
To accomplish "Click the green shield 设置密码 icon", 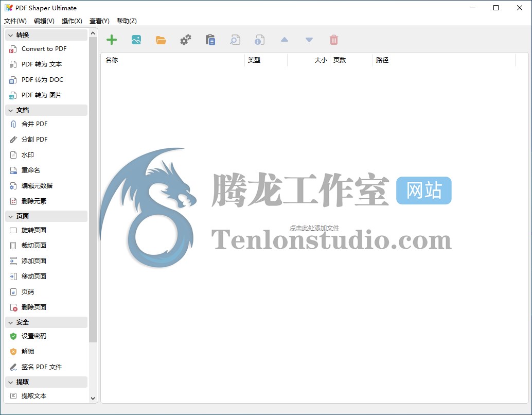I will pos(13,336).
